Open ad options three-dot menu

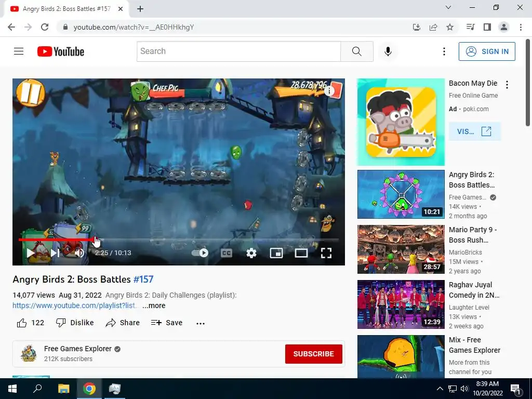(x=507, y=85)
